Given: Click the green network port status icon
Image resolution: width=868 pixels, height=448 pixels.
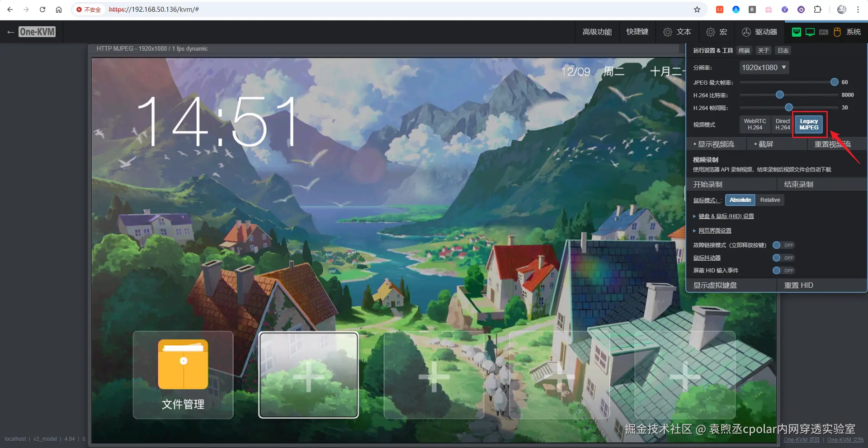Looking at the screenshot, I should tap(797, 32).
